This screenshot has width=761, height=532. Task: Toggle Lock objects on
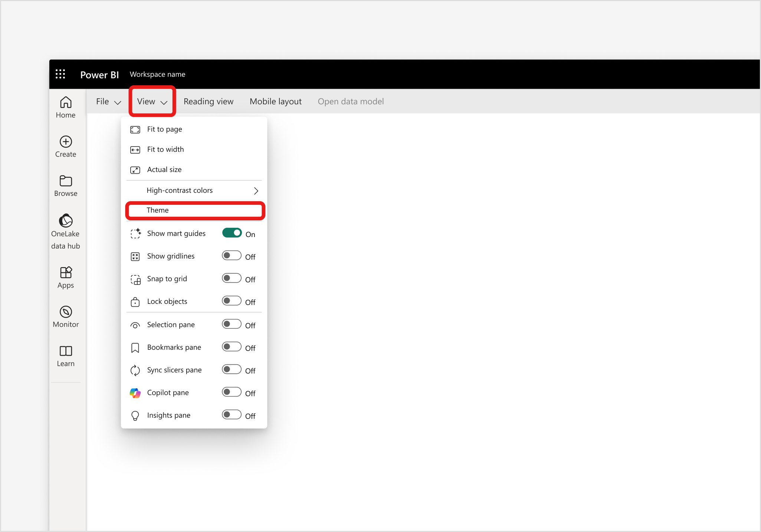pyautogui.click(x=232, y=301)
